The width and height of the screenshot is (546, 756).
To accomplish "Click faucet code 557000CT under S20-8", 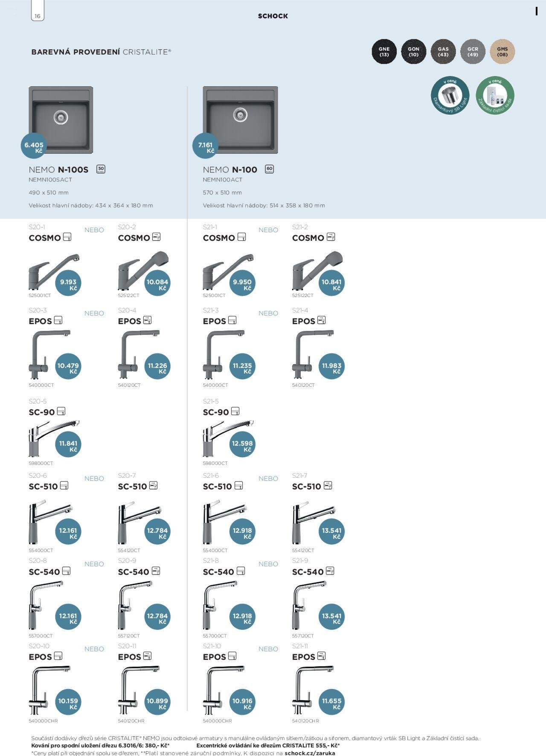I will click(41, 636).
